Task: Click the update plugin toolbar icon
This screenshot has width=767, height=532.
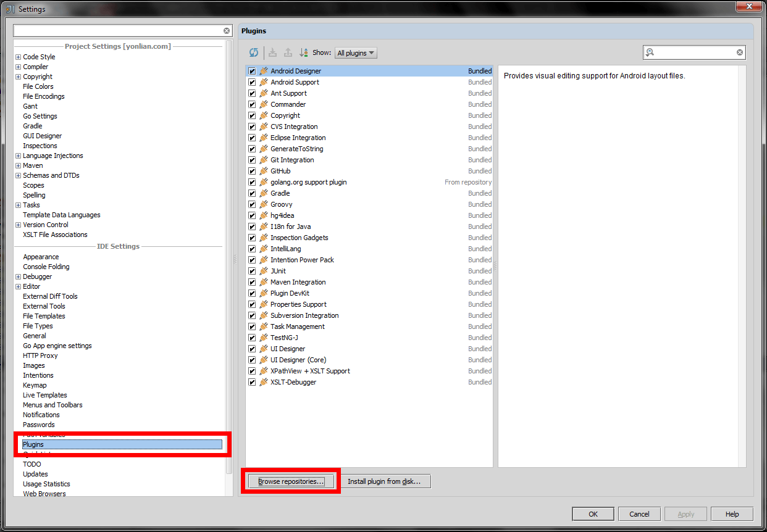Action: pos(288,53)
